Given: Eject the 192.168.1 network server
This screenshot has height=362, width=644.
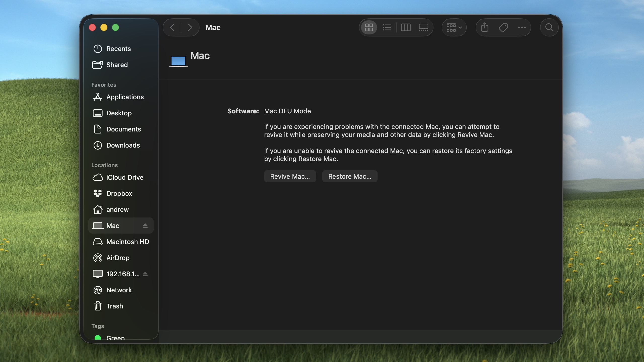Looking at the screenshot, I should (145, 274).
